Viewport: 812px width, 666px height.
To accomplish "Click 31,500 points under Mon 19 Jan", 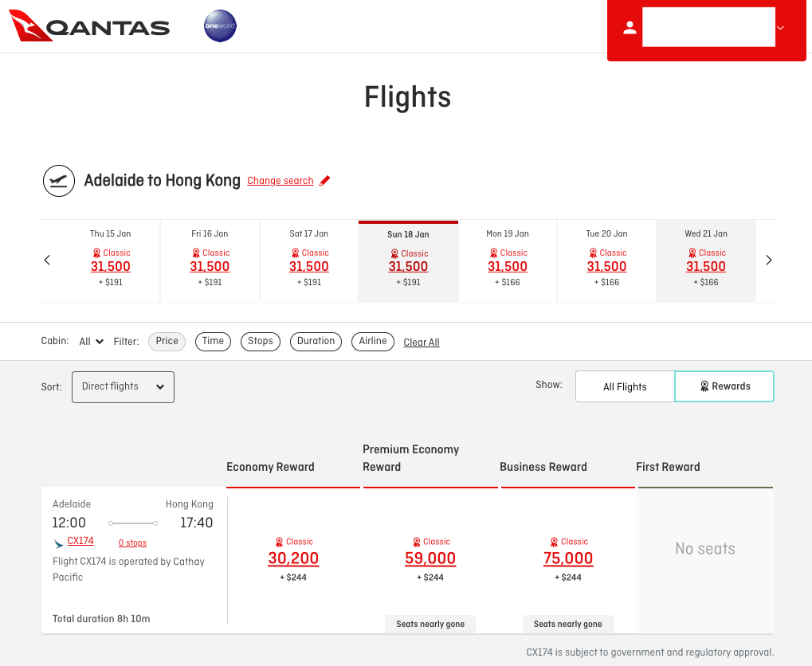I will tap(508, 266).
